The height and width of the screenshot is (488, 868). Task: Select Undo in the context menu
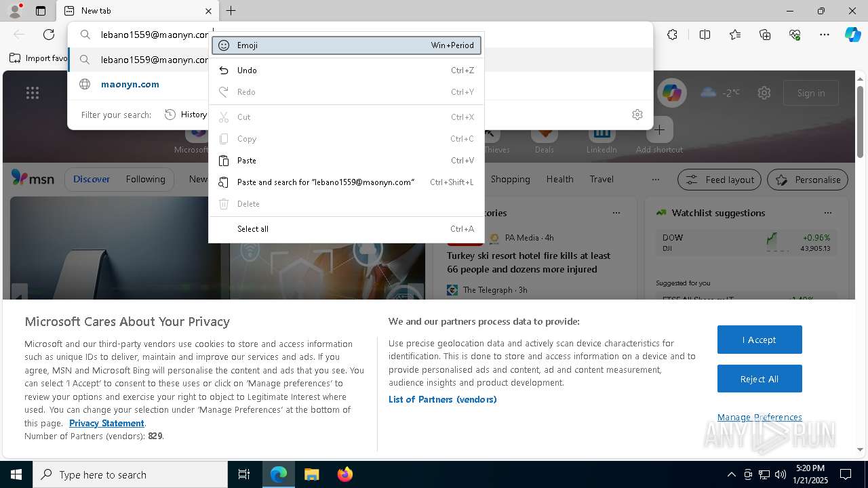(347, 70)
